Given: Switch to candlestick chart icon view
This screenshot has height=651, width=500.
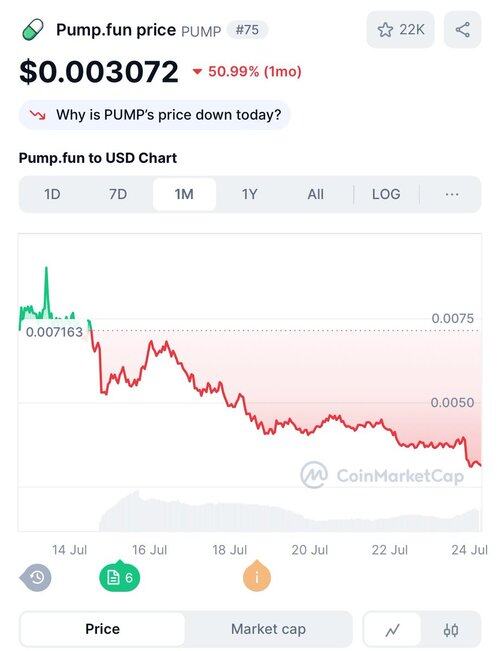Looking at the screenshot, I should (451, 630).
